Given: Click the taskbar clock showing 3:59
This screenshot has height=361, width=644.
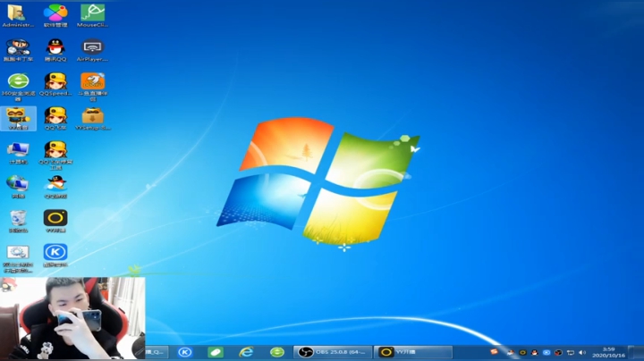Looking at the screenshot, I should click(x=609, y=352).
